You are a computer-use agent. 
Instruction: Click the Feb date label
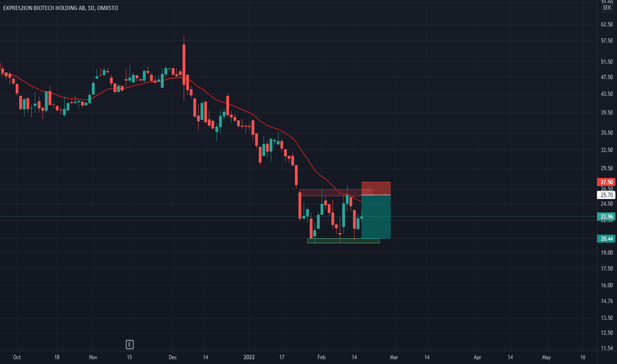pos(322,357)
